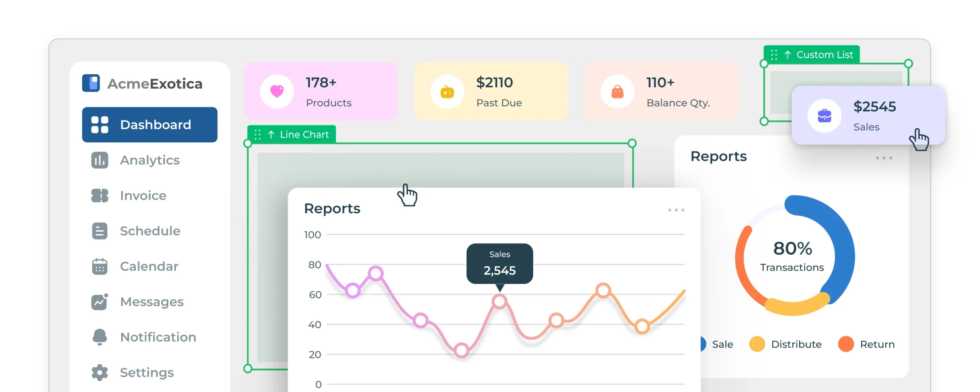
Task: Go to the Invoice section
Action: click(150, 196)
